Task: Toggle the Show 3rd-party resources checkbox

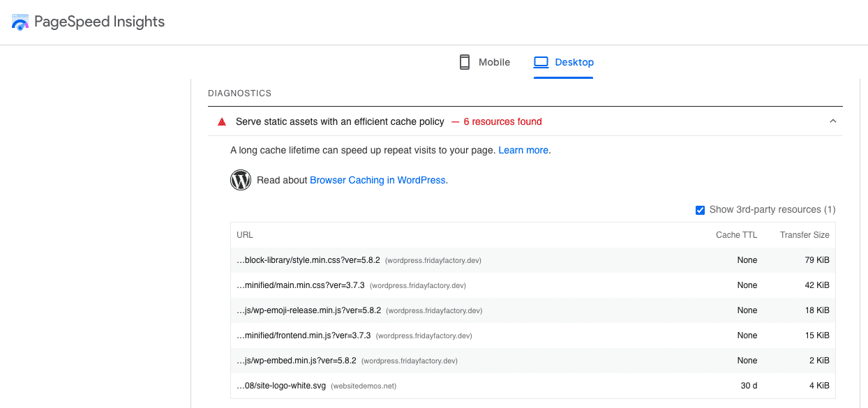Action: pos(700,209)
